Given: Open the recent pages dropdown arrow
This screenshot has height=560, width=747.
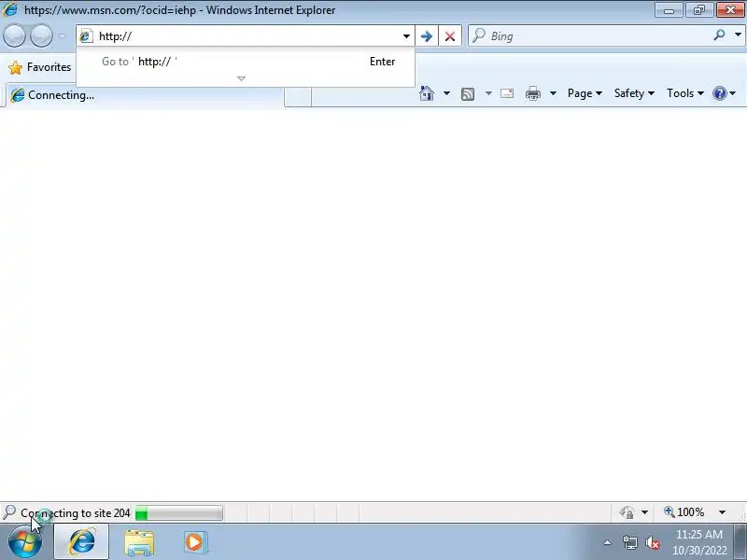Looking at the screenshot, I should [62, 35].
